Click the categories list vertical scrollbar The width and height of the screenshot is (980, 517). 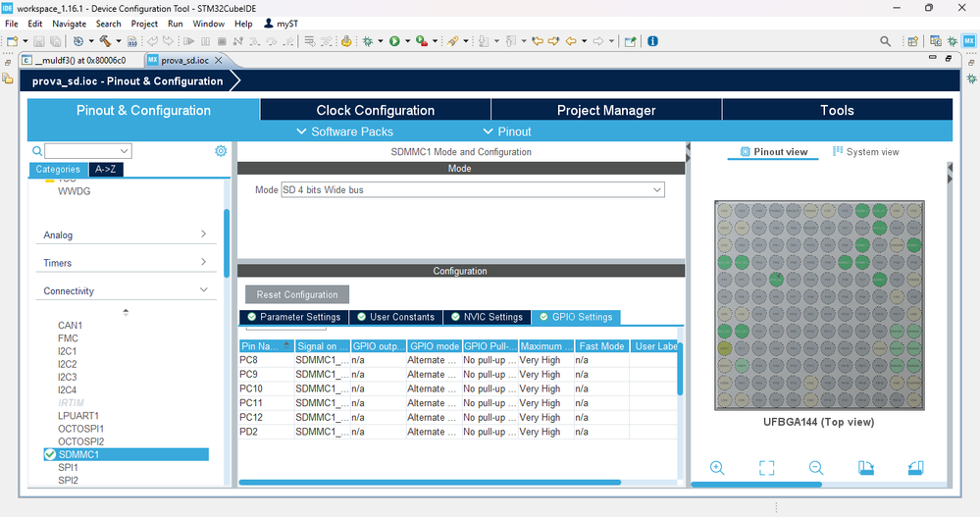point(227,242)
